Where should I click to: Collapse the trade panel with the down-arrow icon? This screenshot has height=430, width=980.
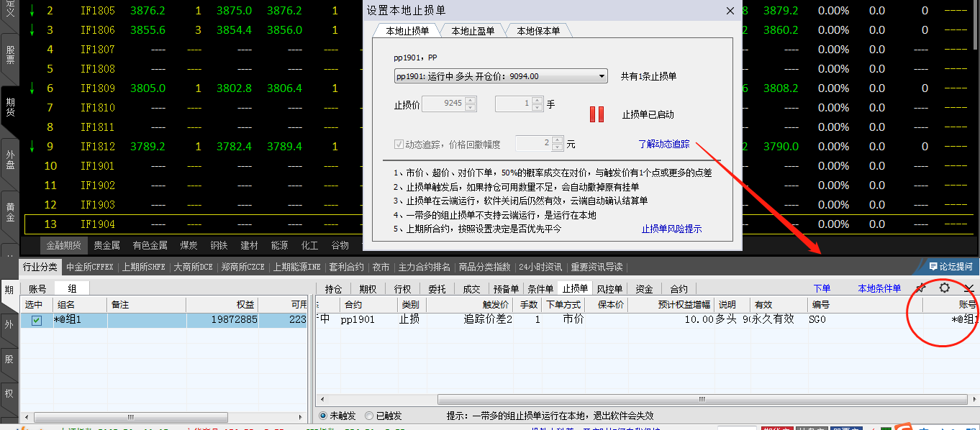coord(968,288)
